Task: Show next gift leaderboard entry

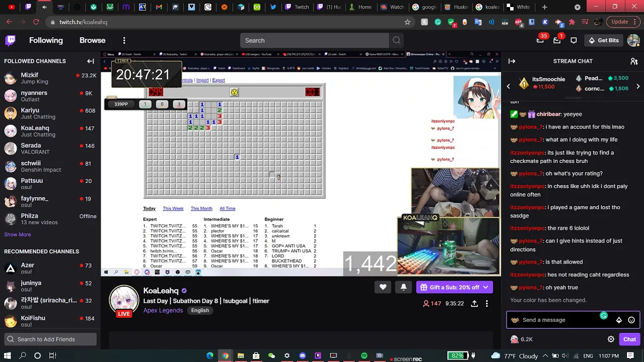Action: pos(638,86)
